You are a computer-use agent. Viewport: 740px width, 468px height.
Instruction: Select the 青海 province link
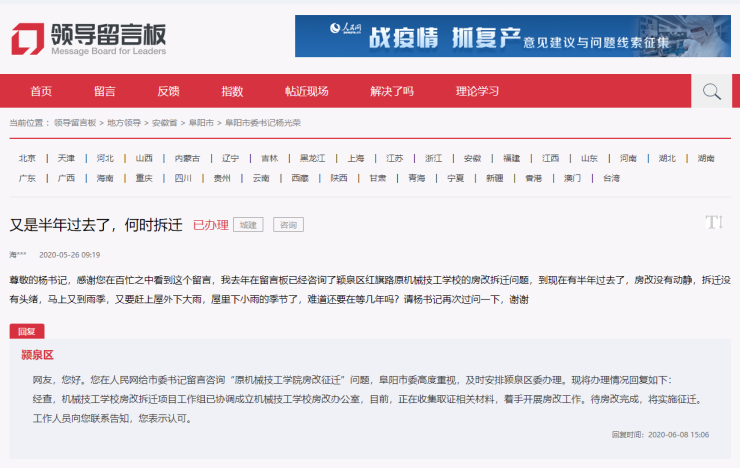pos(417,178)
